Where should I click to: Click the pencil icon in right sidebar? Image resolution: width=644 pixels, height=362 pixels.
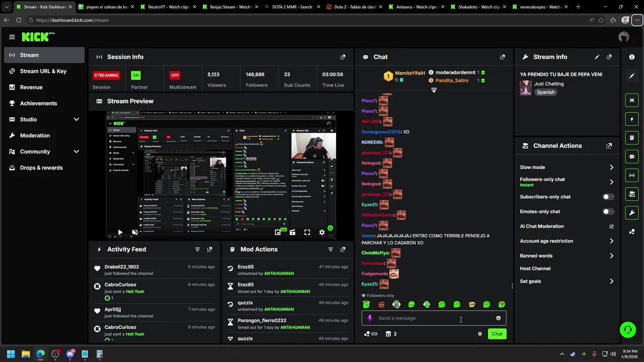click(x=632, y=76)
